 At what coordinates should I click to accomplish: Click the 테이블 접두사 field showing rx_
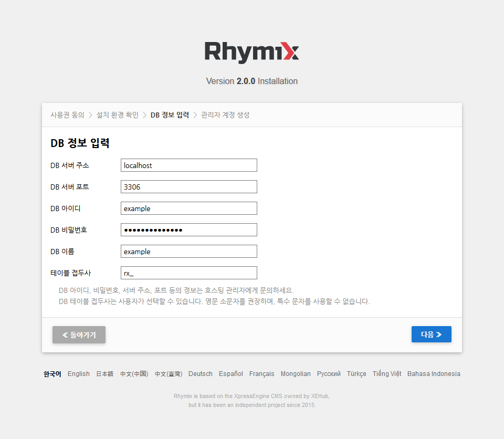click(188, 273)
